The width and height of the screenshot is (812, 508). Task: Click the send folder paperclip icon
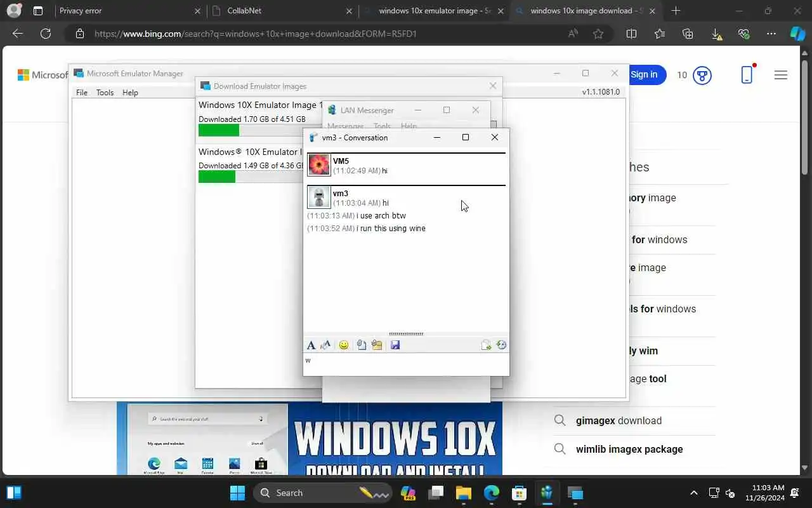[x=377, y=345]
